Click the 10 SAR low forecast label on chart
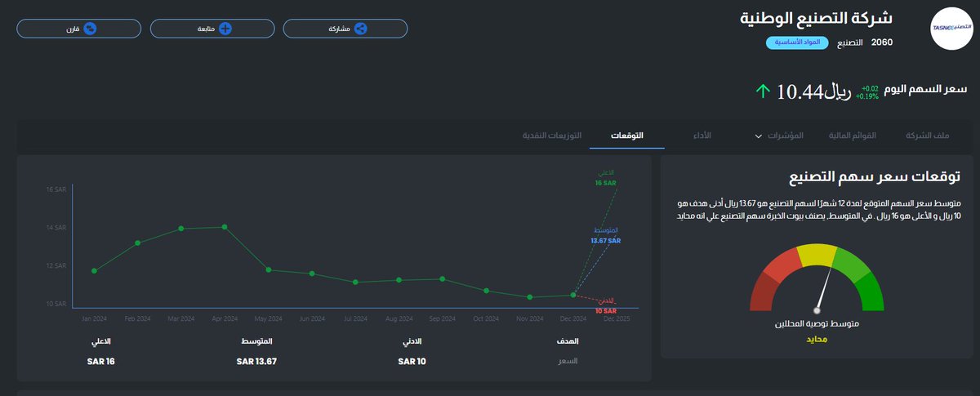The height and width of the screenshot is (396, 980). point(605,311)
